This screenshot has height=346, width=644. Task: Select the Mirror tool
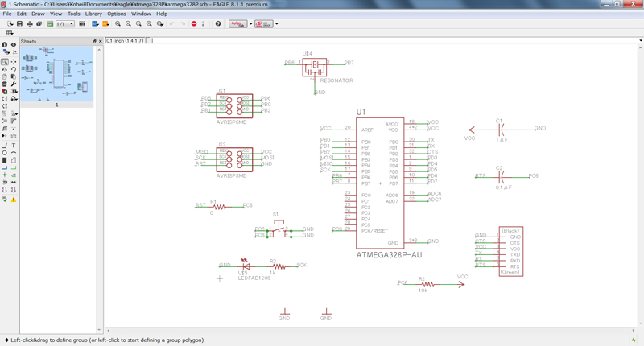click(x=5, y=69)
